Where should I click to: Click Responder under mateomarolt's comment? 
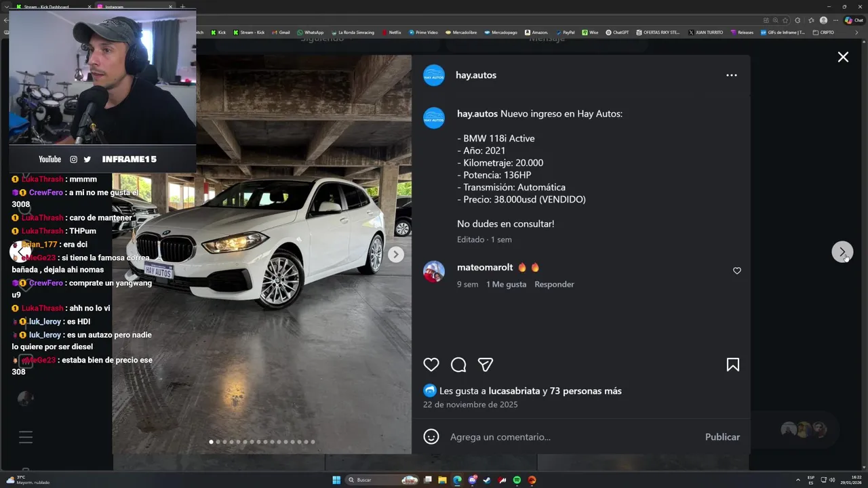click(x=554, y=284)
